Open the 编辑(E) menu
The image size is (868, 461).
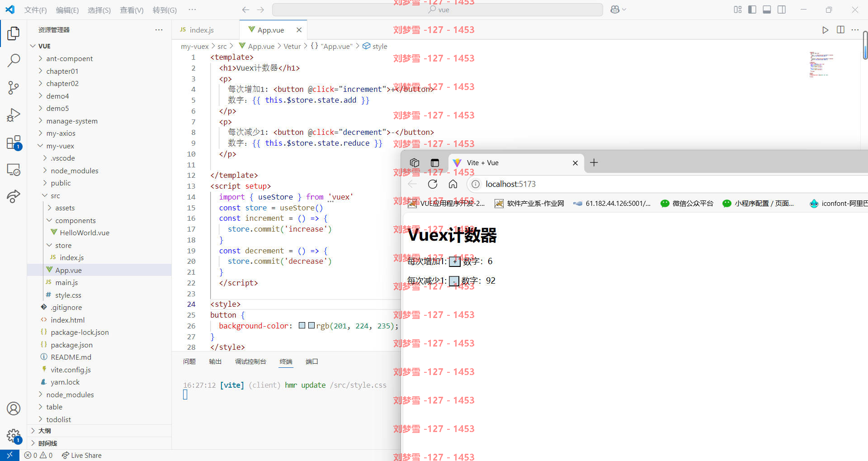(67, 10)
